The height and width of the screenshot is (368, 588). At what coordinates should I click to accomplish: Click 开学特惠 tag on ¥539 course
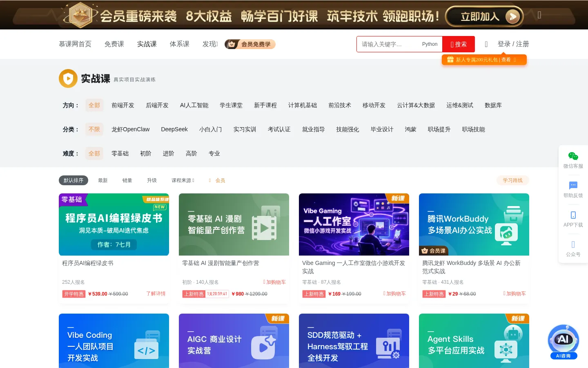tap(74, 294)
